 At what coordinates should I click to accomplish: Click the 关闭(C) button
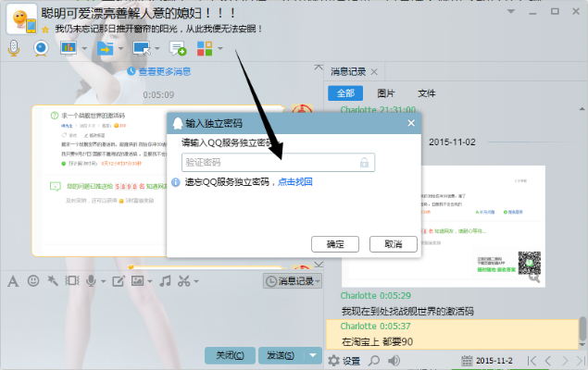point(230,355)
